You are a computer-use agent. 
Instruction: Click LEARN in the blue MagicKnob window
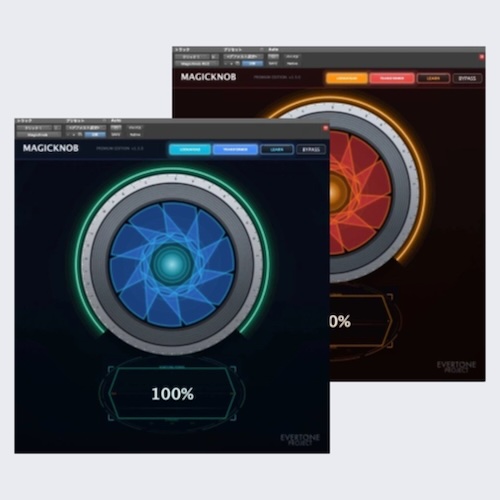point(277,150)
